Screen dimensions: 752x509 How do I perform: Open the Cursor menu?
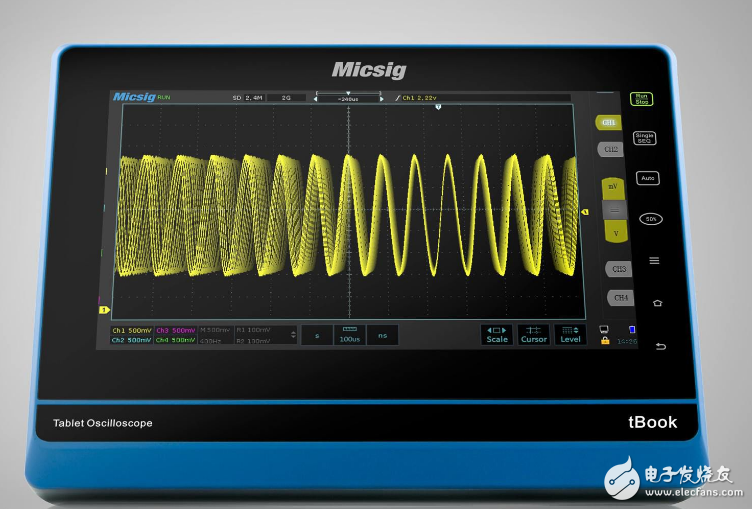pyautogui.click(x=534, y=334)
